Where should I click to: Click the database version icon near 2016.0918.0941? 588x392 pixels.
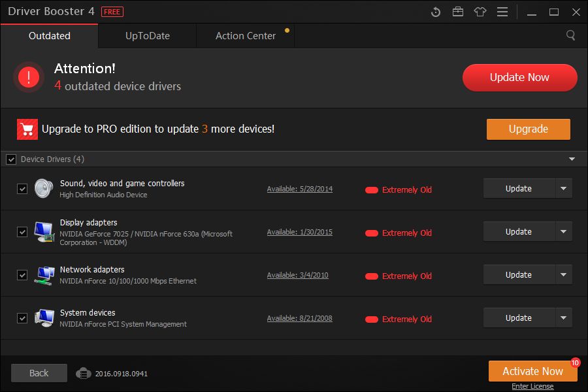point(83,374)
